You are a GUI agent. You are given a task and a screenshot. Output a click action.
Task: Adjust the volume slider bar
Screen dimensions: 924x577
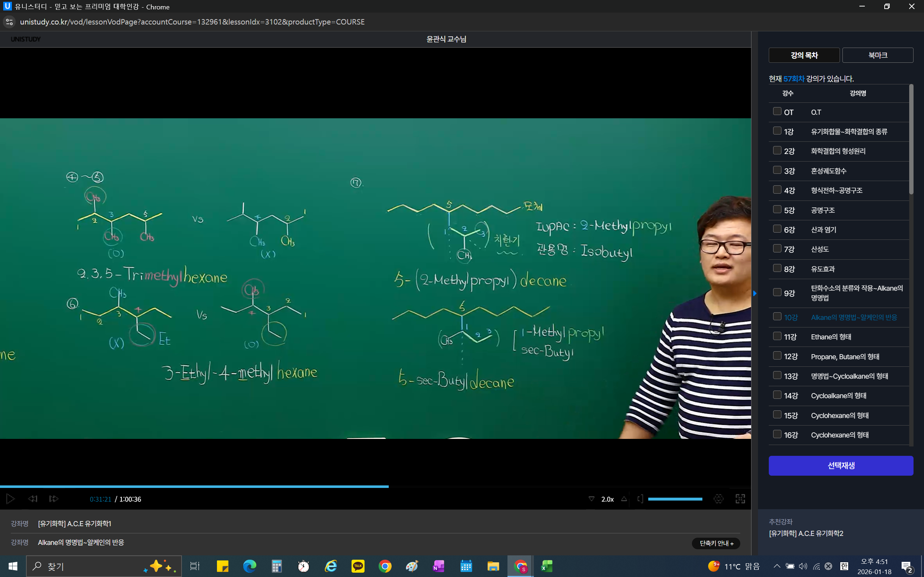[x=675, y=499]
